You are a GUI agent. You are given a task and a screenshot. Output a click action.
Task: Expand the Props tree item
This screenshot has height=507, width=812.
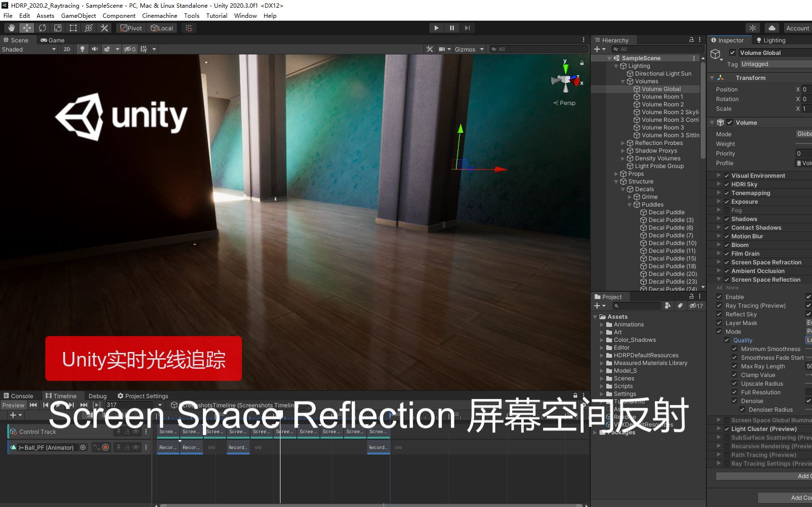[x=616, y=174]
